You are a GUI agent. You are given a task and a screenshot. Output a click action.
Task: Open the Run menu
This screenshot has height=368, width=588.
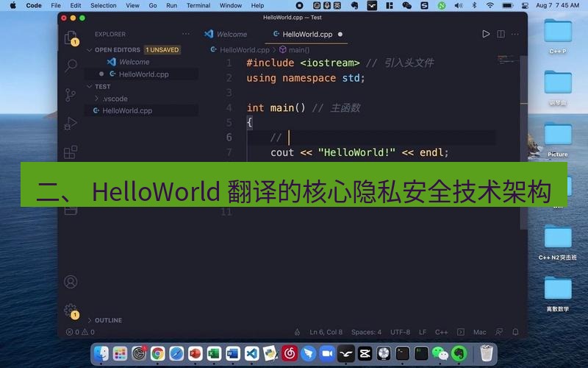click(172, 6)
